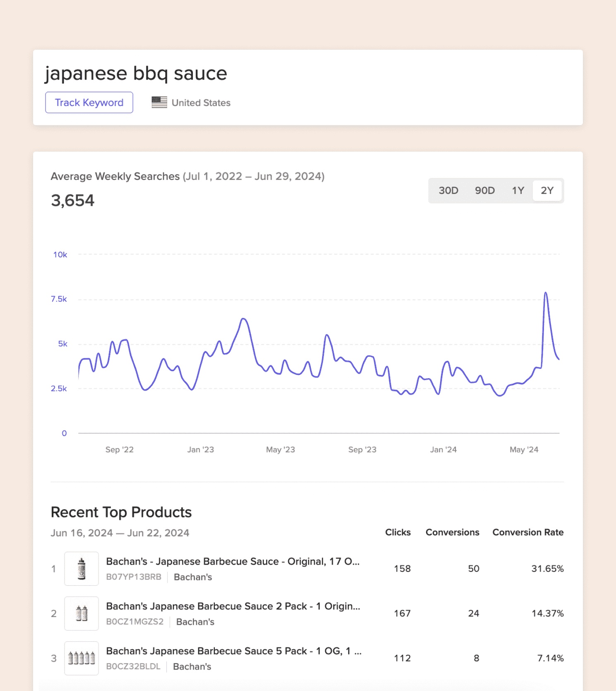This screenshot has width=616, height=691.
Task: Click ASIN B0CZ32BLDL
Action: [133, 667]
